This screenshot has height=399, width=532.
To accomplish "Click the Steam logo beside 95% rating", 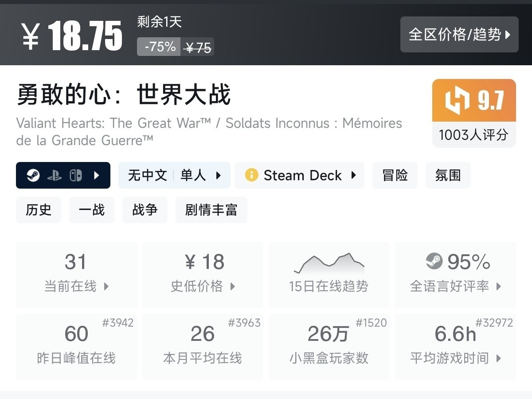I will coord(434,261).
